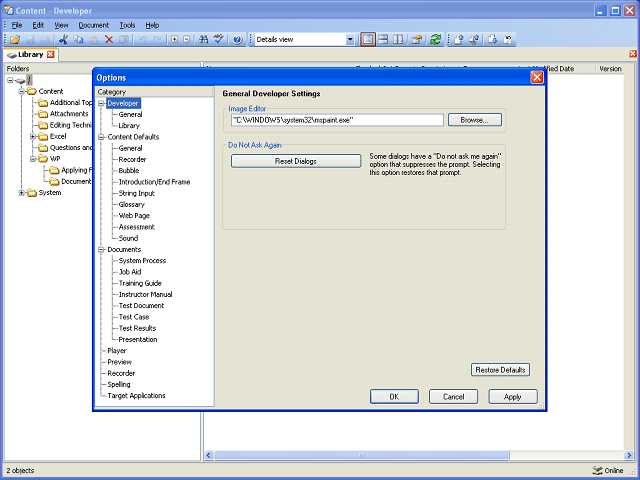Click the Image Editor path input field

(x=337, y=120)
